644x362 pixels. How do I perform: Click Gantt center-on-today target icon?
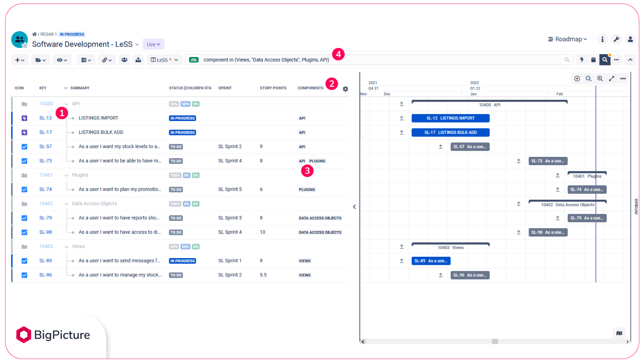pyautogui.click(x=577, y=78)
